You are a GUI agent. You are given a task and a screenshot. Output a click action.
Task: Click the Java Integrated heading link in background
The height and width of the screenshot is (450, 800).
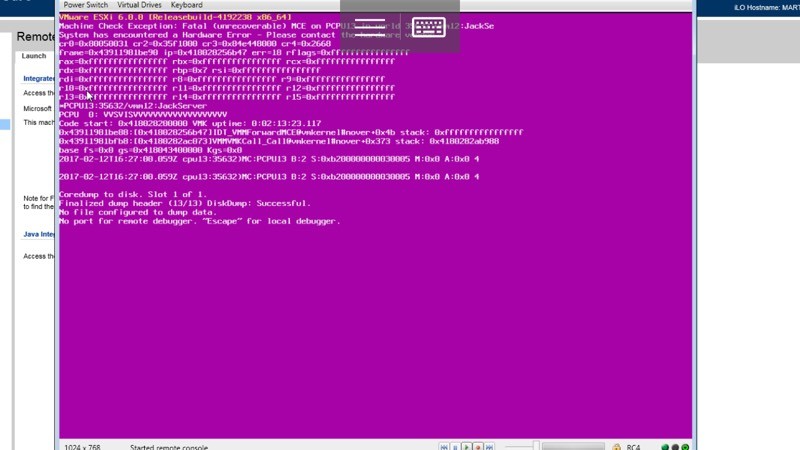coord(39,234)
